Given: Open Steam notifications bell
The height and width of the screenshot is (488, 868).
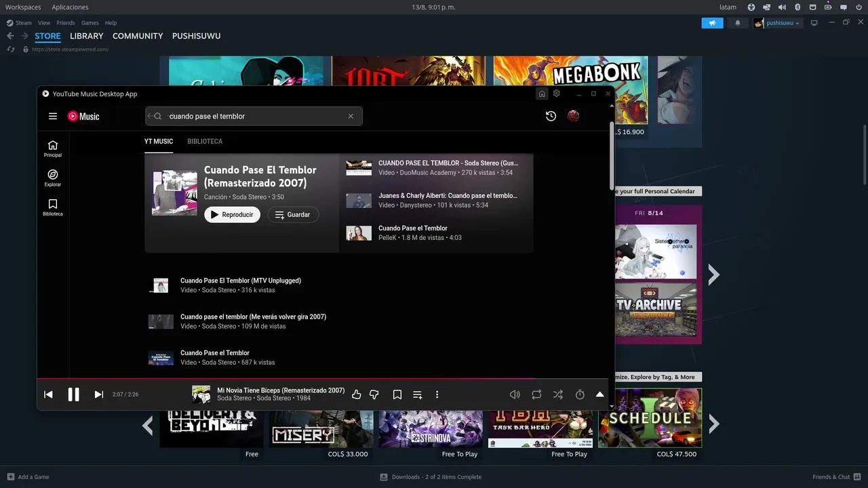Looking at the screenshot, I should 738,23.
